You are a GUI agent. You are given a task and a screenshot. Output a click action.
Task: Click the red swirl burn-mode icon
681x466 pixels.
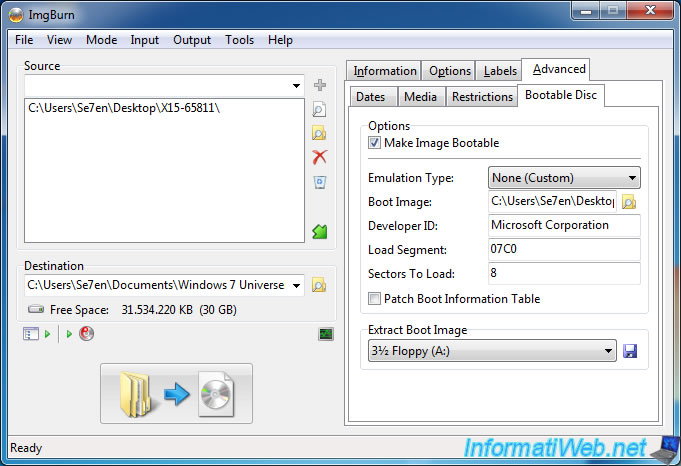point(86,334)
